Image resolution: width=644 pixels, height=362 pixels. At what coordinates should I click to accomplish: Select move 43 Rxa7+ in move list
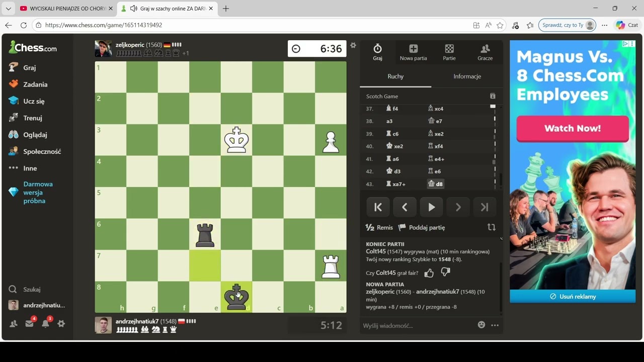pyautogui.click(x=395, y=184)
